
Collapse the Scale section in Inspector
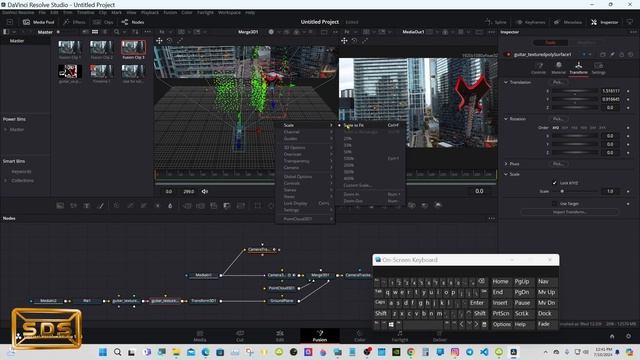pyautogui.click(x=506, y=174)
